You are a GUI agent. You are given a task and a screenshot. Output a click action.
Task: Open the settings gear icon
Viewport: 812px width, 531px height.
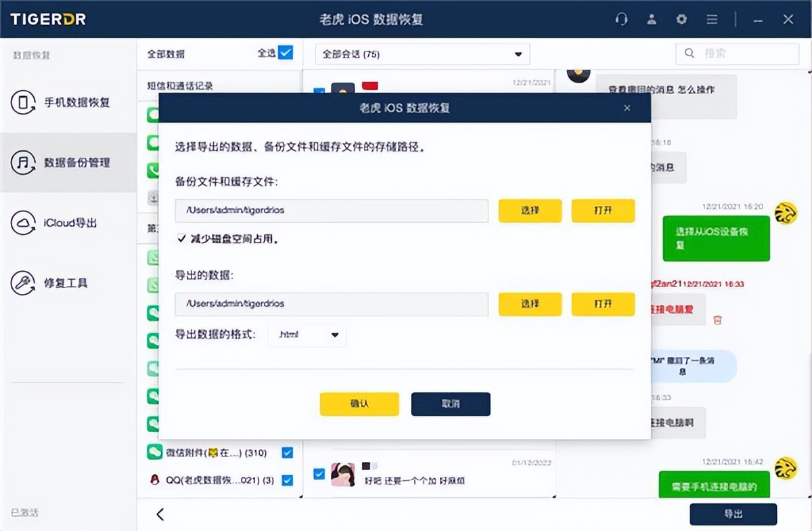pyautogui.click(x=681, y=20)
